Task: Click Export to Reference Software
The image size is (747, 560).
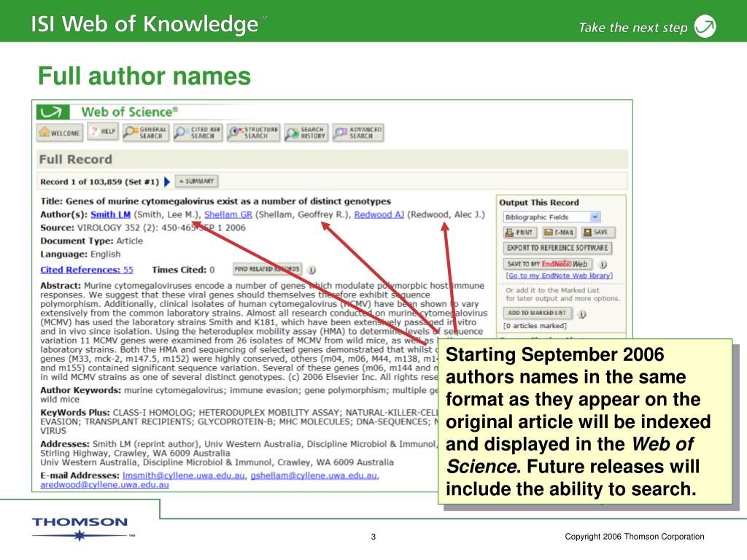Action: (x=557, y=248)
